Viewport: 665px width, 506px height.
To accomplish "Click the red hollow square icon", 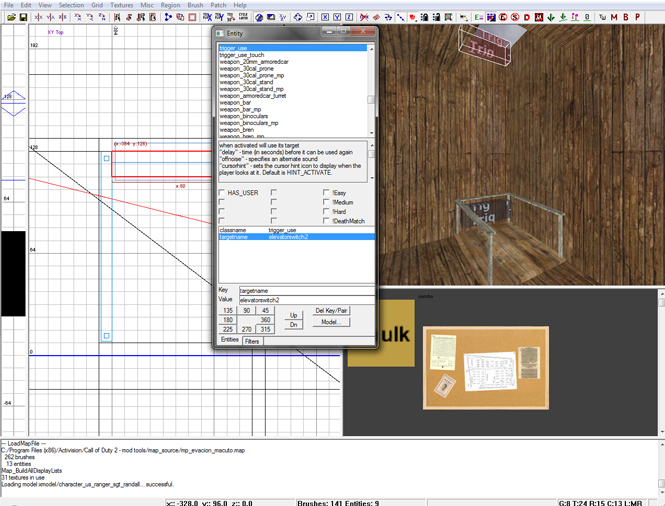I will tap(192, 17).
